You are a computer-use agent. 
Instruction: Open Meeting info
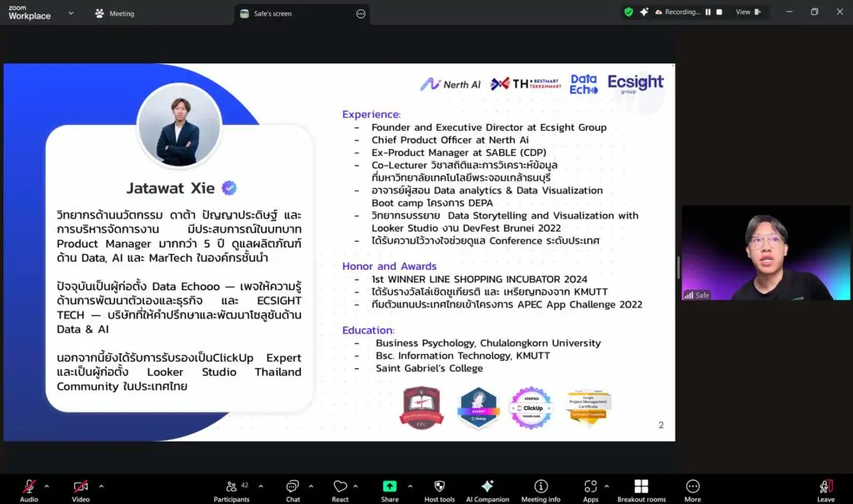[x=541, y=490]
